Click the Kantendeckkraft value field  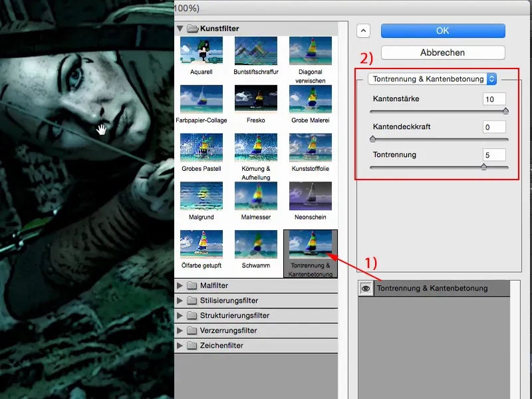[494, 127]
